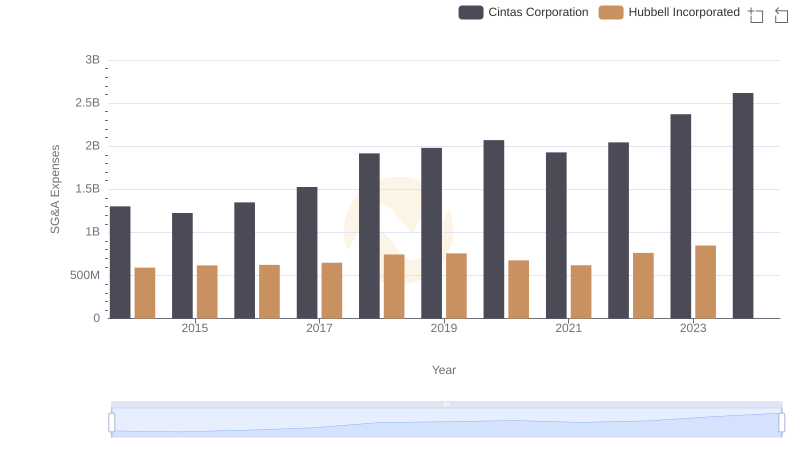This screenshot has height=461, width=800.
Task: Click the orange Hubbell Incorporated legend swatch
Action: pos(611,12)
